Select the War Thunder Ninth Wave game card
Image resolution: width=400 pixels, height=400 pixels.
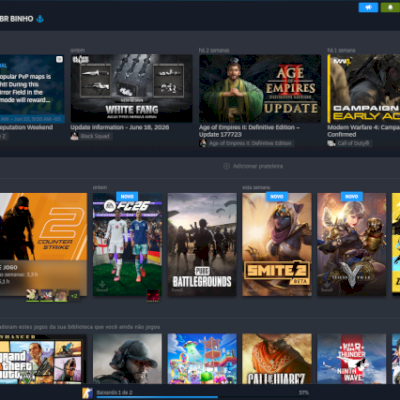point(352,359)
